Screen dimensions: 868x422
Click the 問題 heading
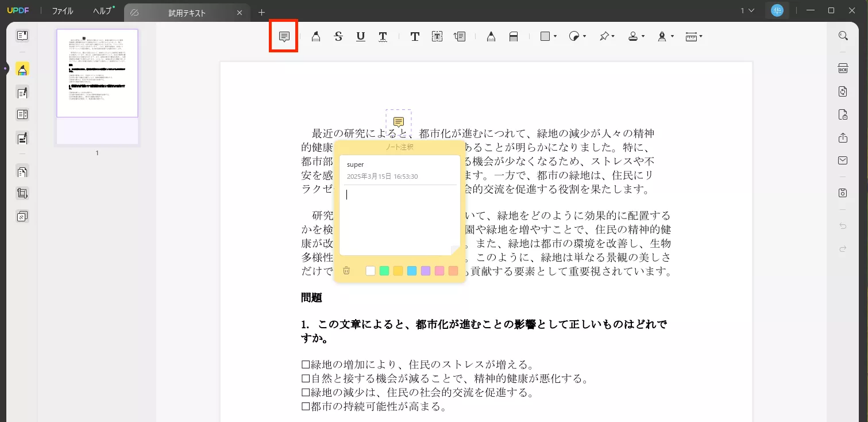pyautogui.click(x=311, y=298)
